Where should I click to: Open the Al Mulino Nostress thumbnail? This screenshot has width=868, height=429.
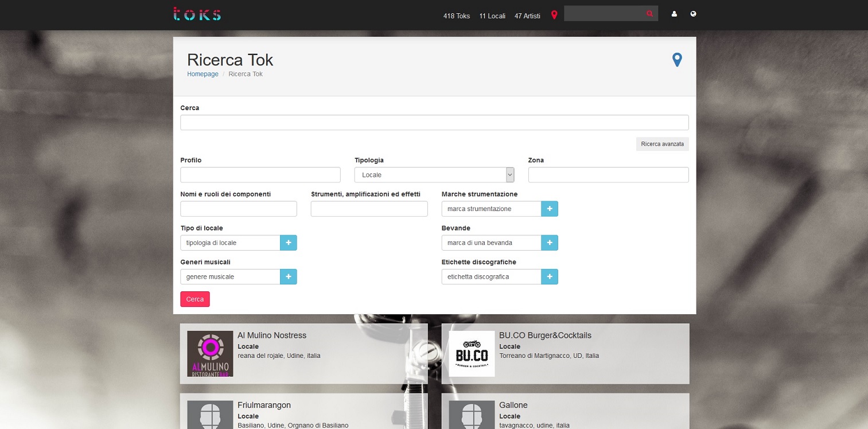click(210, 354)
